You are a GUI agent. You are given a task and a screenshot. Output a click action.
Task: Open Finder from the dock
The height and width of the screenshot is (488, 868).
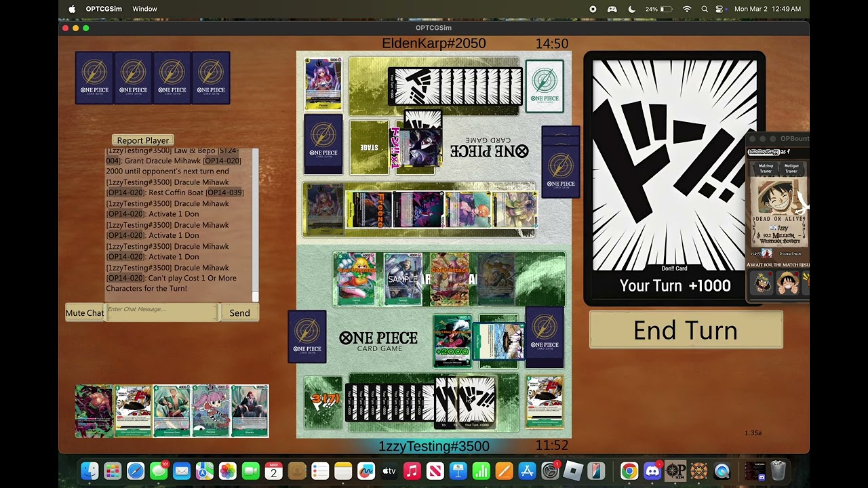(90, 470)
